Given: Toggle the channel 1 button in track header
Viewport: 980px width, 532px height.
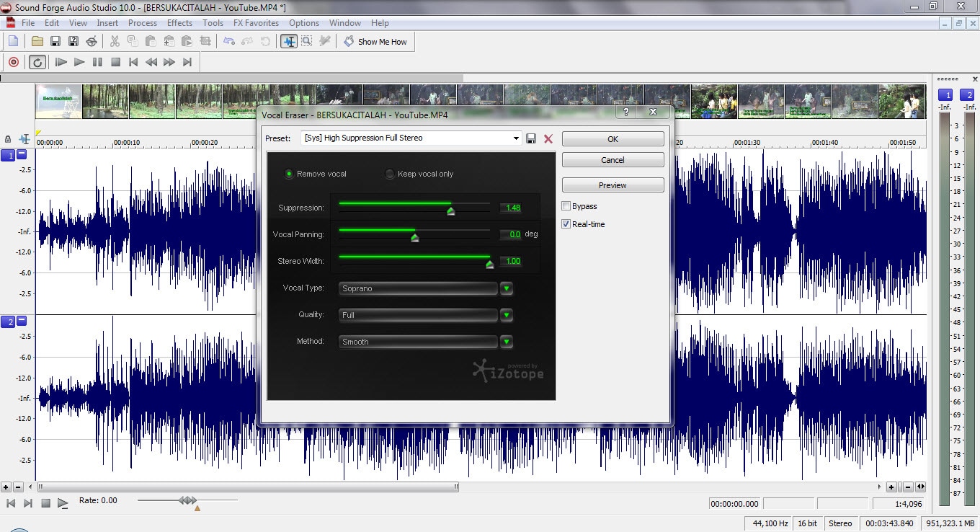Looking at the screenshot, I should [x=8, y=155].
